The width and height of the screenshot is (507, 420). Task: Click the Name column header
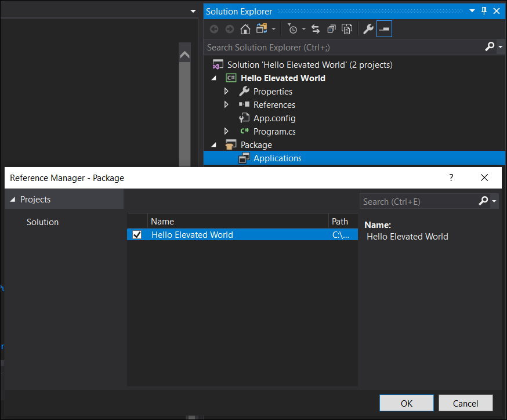coord(238,222)
